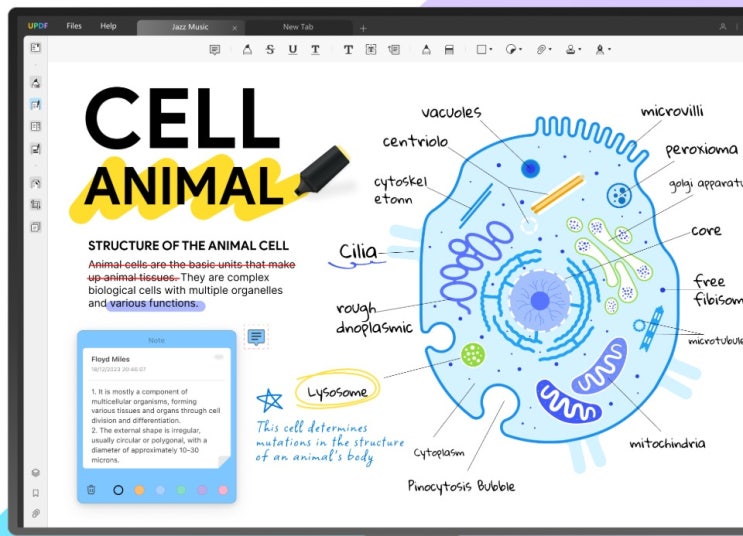Click the UPDF logo
The image size is (743, 536).
click(x=38, y=26)
